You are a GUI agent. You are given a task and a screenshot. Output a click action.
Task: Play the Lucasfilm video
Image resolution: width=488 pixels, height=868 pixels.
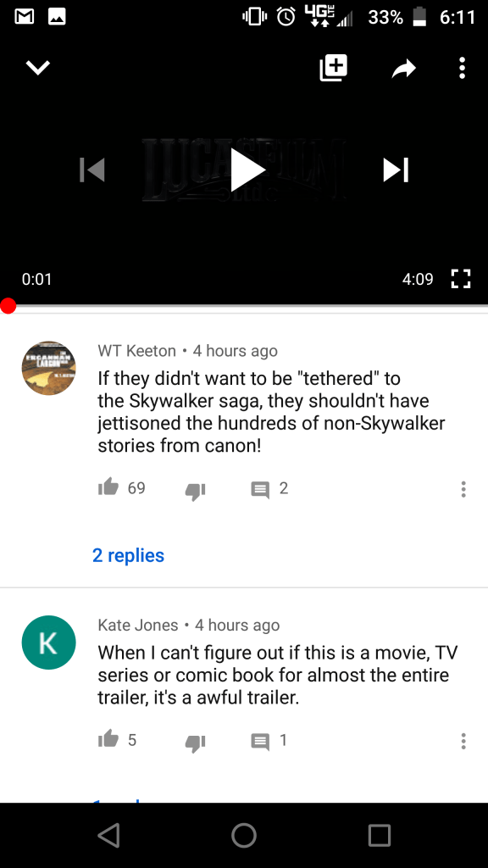247,170
